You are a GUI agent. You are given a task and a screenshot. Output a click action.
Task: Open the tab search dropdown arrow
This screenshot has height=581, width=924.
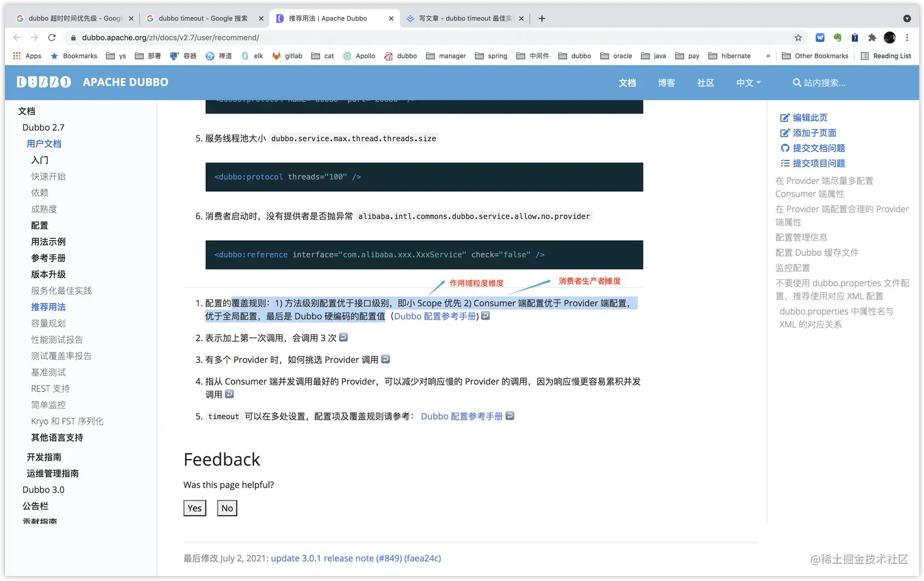[x=907, y=18]
